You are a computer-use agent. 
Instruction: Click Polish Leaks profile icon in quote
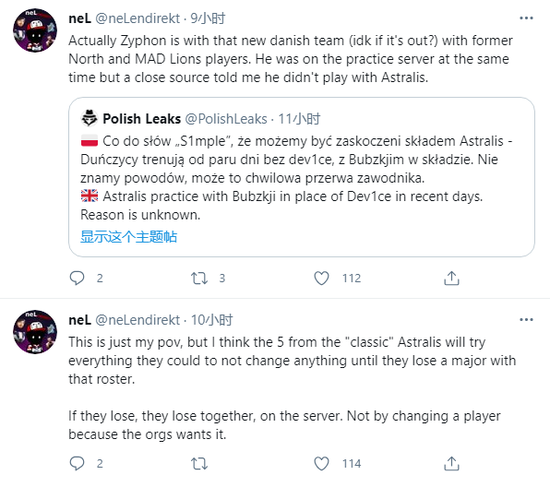tap(89, 118)
